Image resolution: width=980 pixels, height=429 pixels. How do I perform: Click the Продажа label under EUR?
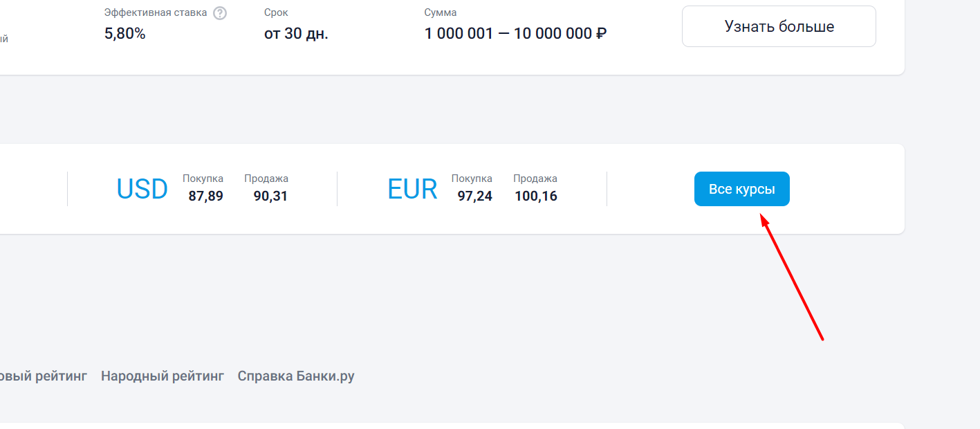click(x=535, y=179)
